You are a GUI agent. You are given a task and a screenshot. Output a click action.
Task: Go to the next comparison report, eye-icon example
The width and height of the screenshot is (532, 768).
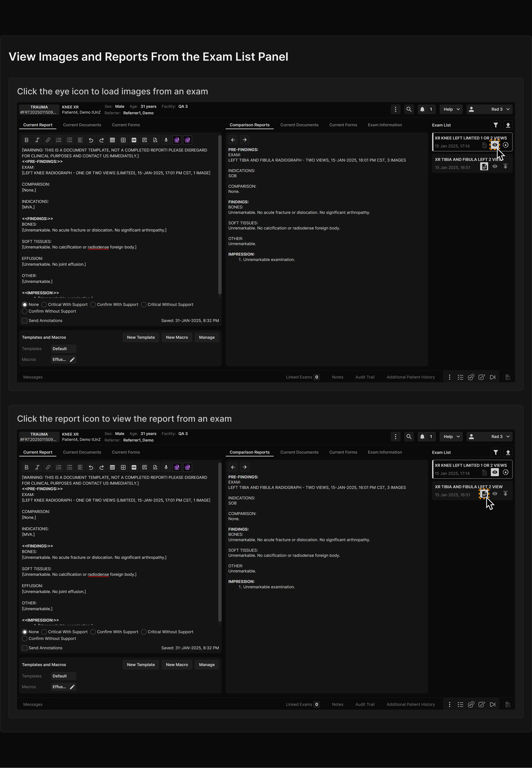pyautogui.click(x=245, y=140)
